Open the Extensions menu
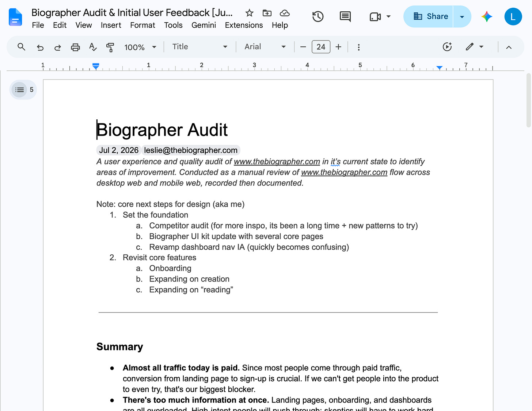532x411 pixels. tap(244, 25)
